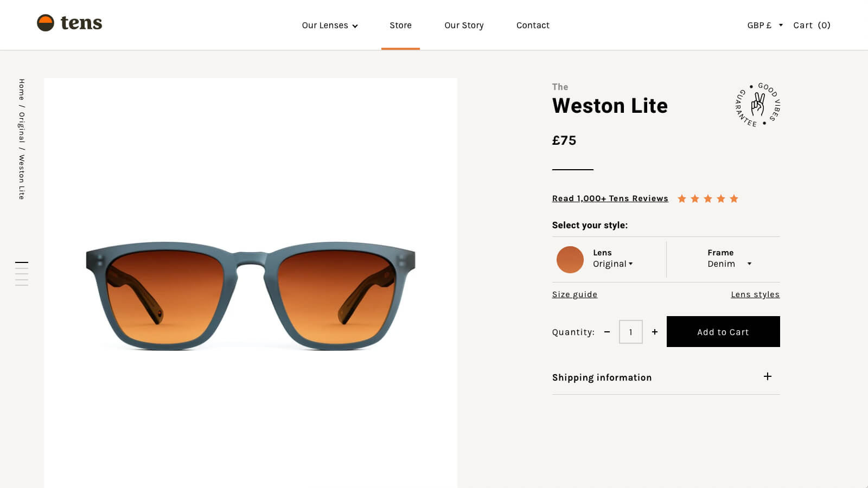Increase quantity with the plus icon

(655, 332)
